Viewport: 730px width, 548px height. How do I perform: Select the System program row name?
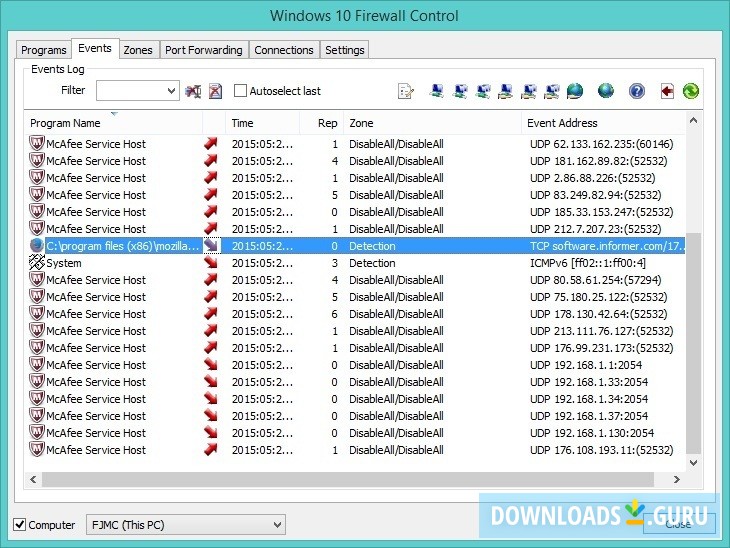tap(64, 263)
